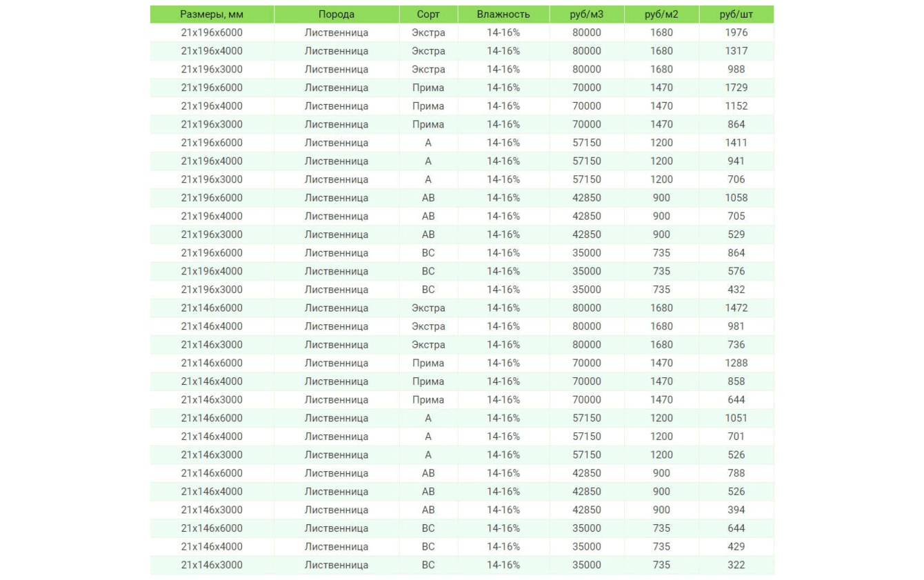Select the cell showing 988
924x580 pixels.
[736, 70]
